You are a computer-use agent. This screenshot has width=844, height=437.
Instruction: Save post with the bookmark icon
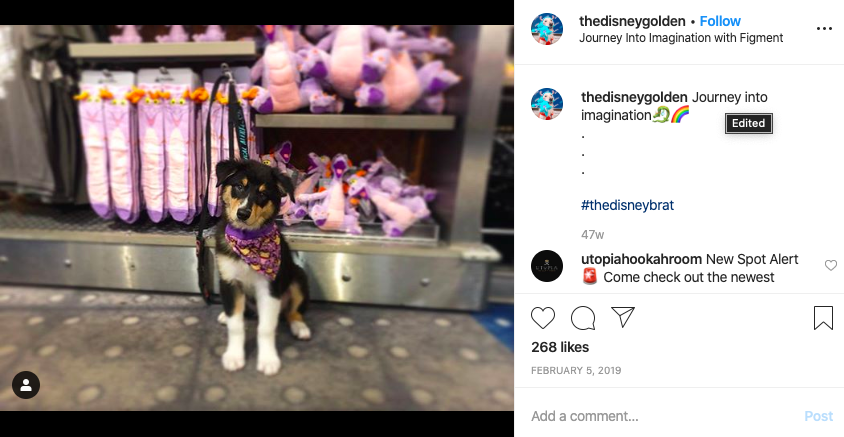tap(823, 318)
